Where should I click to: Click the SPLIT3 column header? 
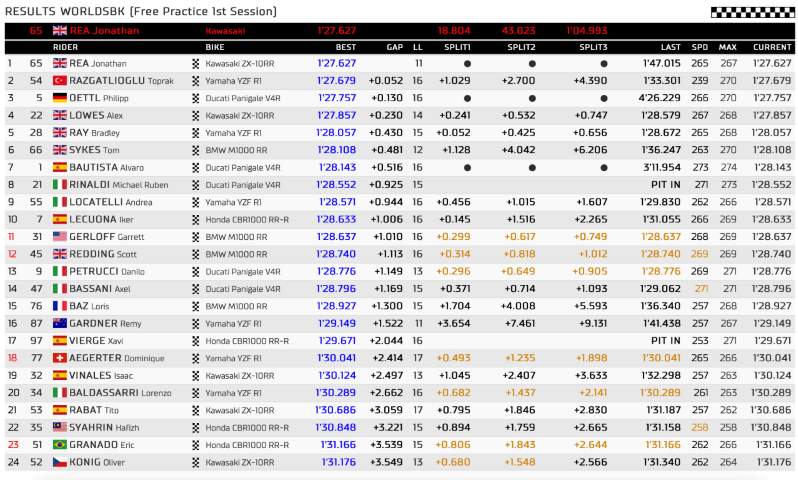pyautogui.click(x=593, y=47)
